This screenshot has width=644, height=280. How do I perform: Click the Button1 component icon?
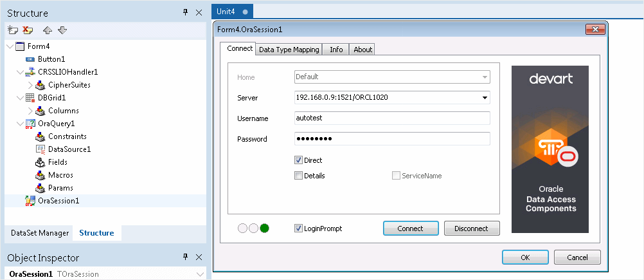(30, 59)
